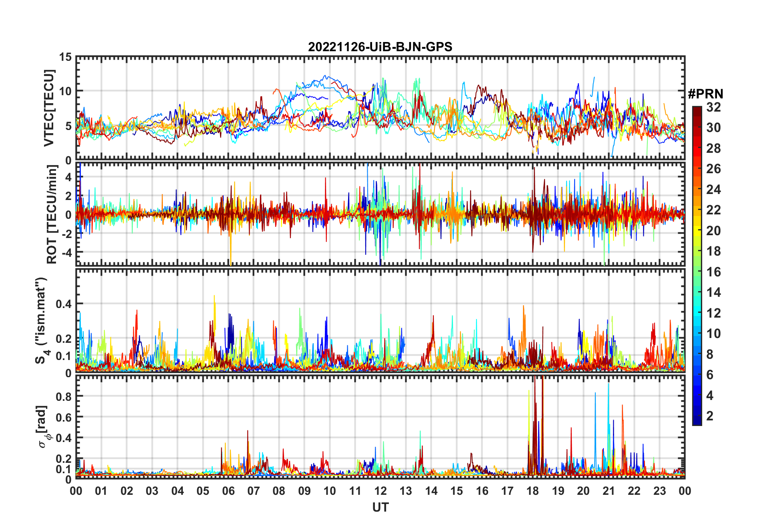
Task: Click the UT axis hour label 06
Action: pyautogui.click(x=228, y=491)
